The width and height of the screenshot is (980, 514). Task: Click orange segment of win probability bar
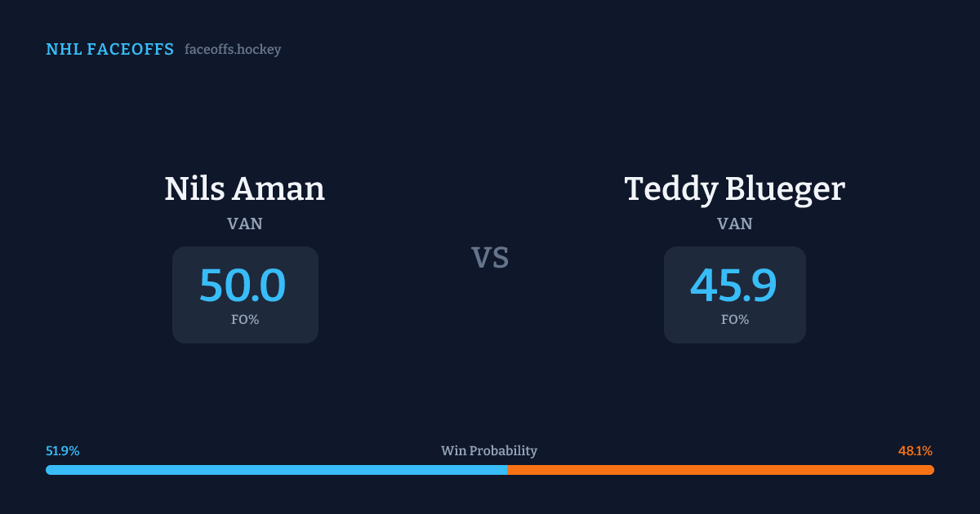click(720, 470)
